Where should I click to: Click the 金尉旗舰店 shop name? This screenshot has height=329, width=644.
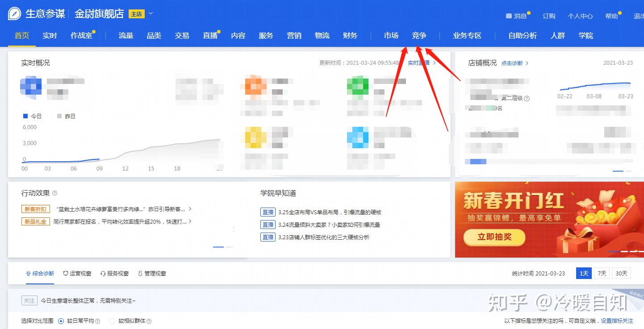tap(99, 14)
